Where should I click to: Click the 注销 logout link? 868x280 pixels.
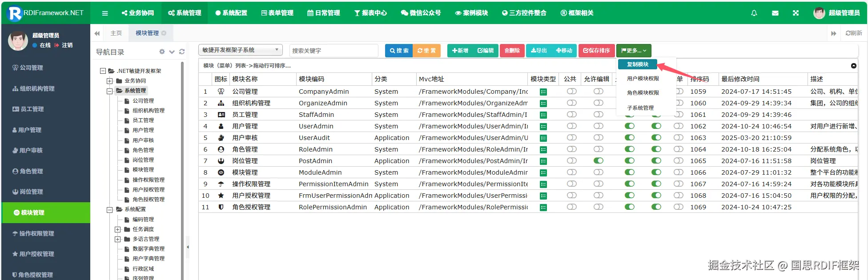tap(64, 45)
